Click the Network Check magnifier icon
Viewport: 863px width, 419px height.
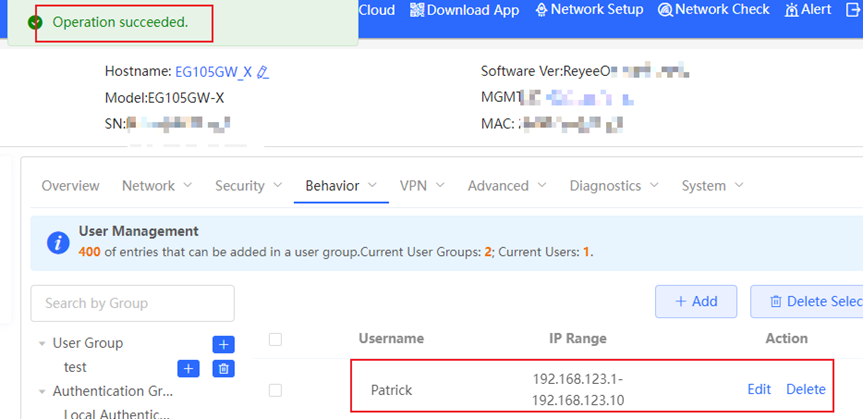pos(665,10)
